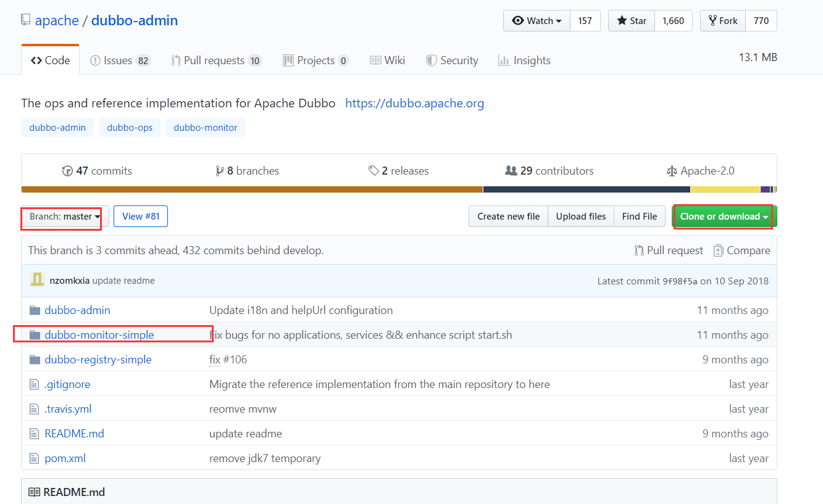Click the .travis.yml file icon
The image size is (823, 504).
tap(34, 409)
